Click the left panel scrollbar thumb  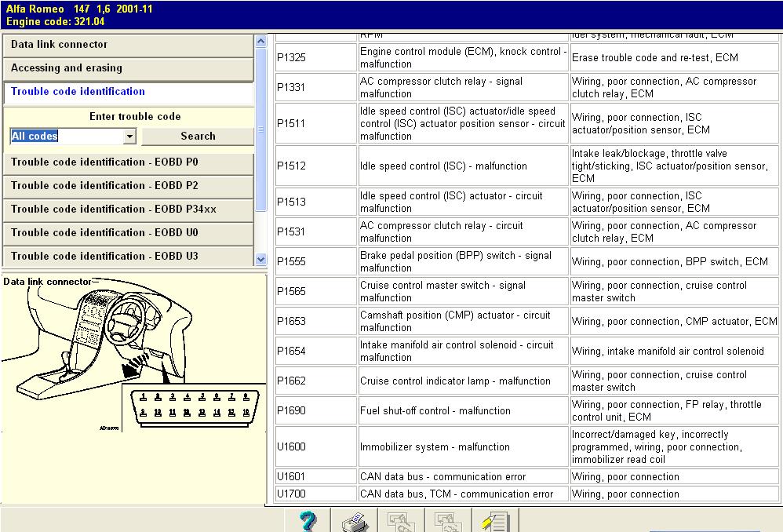260,130
